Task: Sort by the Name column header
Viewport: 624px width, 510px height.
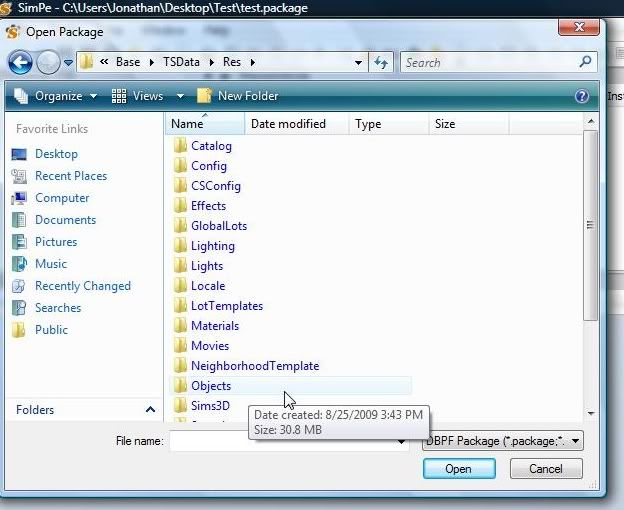Action: click(205, 124)
